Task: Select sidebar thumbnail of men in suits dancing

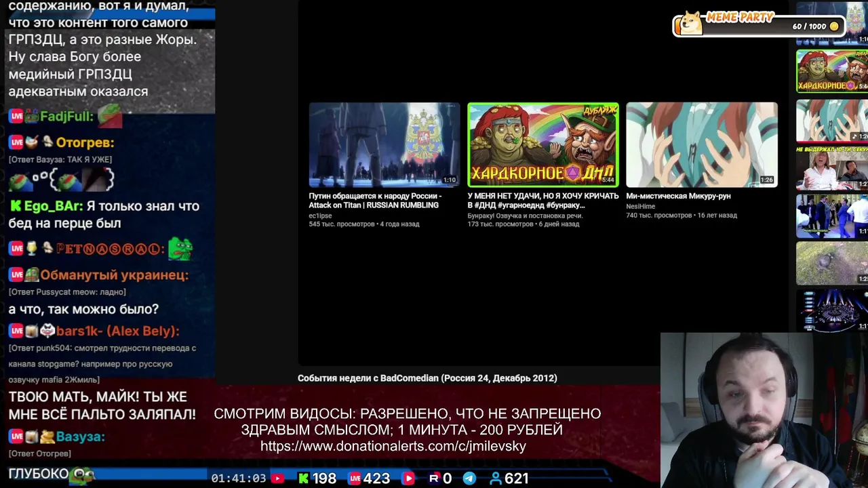Action: 832,216
